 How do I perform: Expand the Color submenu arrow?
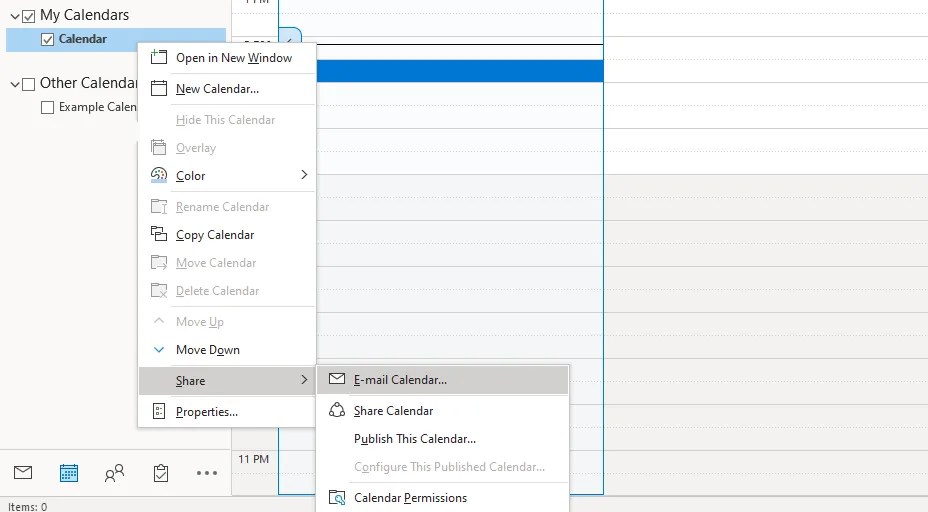[x=304, y=175]
